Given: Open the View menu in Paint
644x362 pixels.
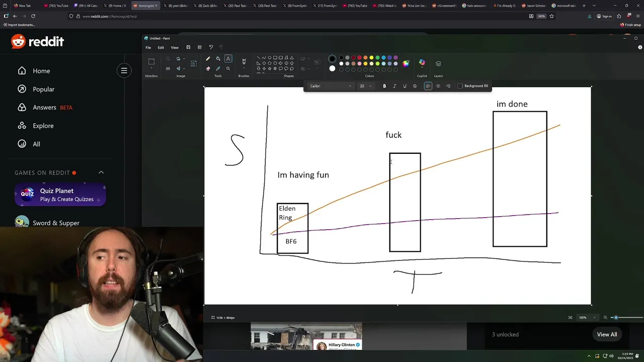Looking at the screenshot, I should (175, 48).
